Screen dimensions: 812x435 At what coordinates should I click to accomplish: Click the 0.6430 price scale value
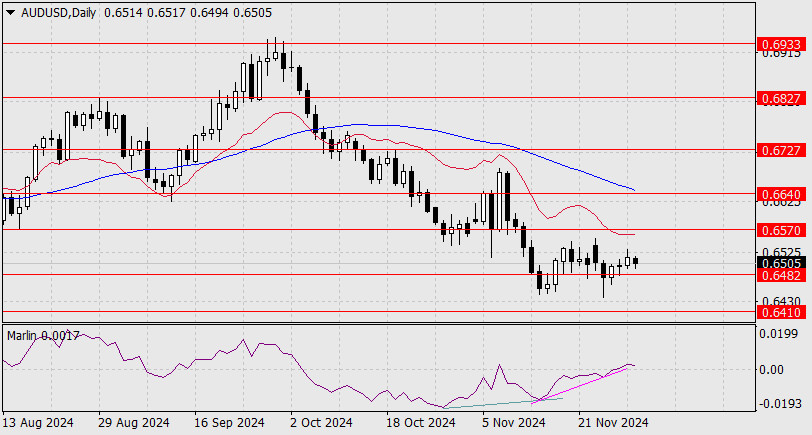tap(781, 301)
